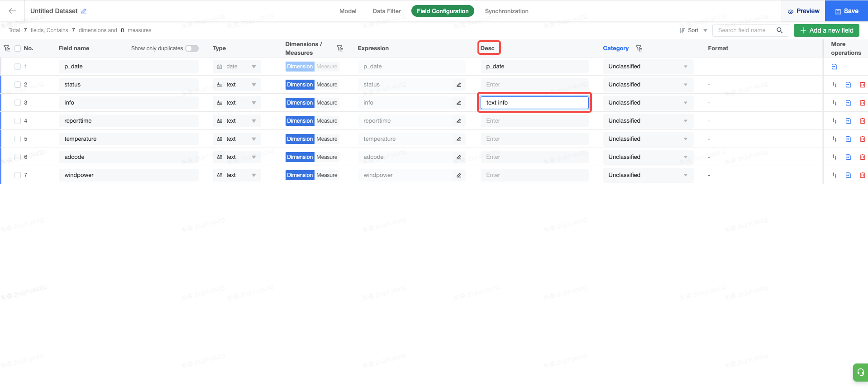
Task: Switch to the Model tab
Action: [x=348, y=11]
